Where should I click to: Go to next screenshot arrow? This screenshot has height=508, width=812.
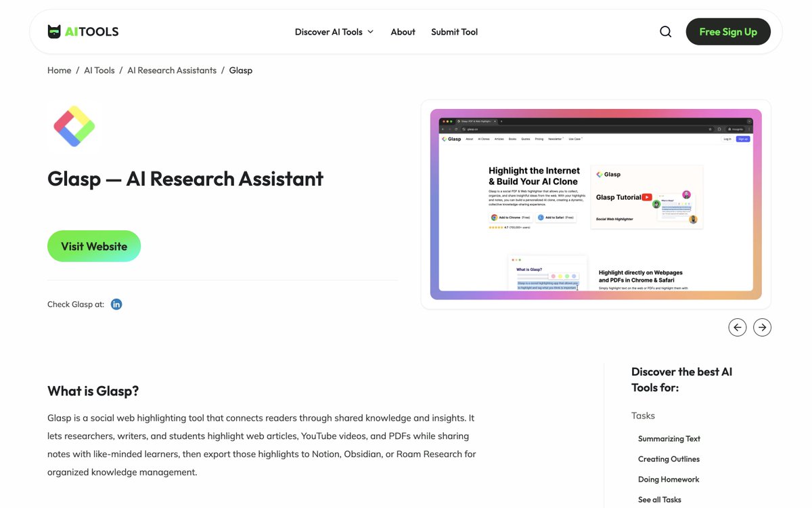(x=763, y=328)
